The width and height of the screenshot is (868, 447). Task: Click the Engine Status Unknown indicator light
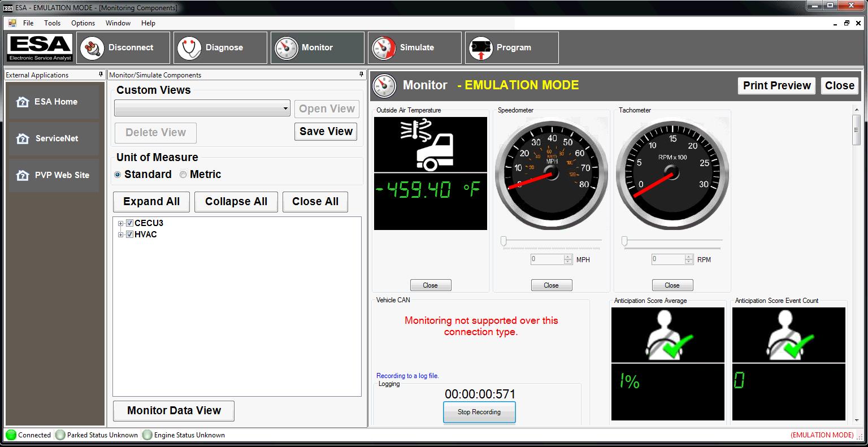coord(147,435)
